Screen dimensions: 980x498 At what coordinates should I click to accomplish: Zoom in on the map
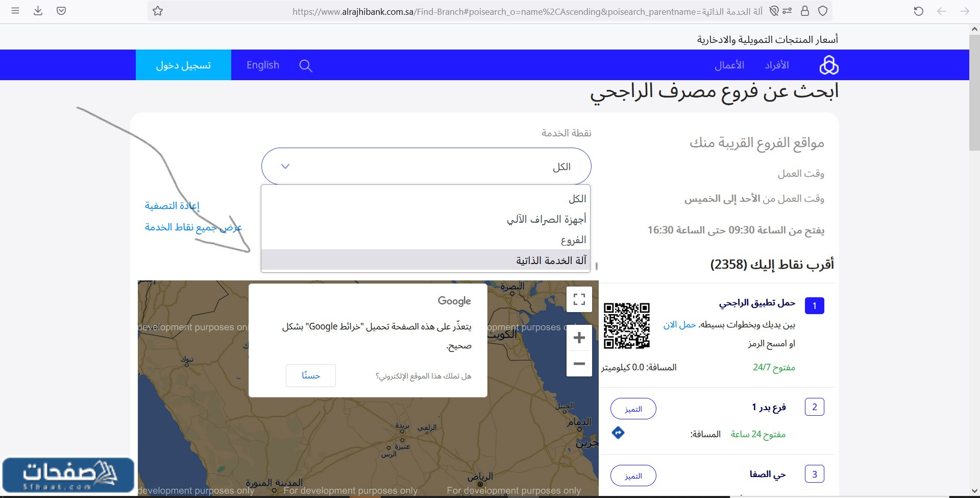pos(579,338)
